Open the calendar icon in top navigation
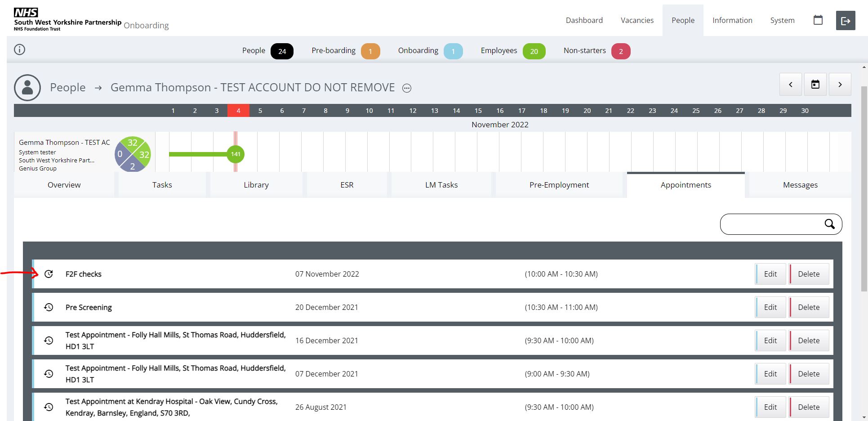The height and width of the screenshot is (421, 868). pos(818,20)
